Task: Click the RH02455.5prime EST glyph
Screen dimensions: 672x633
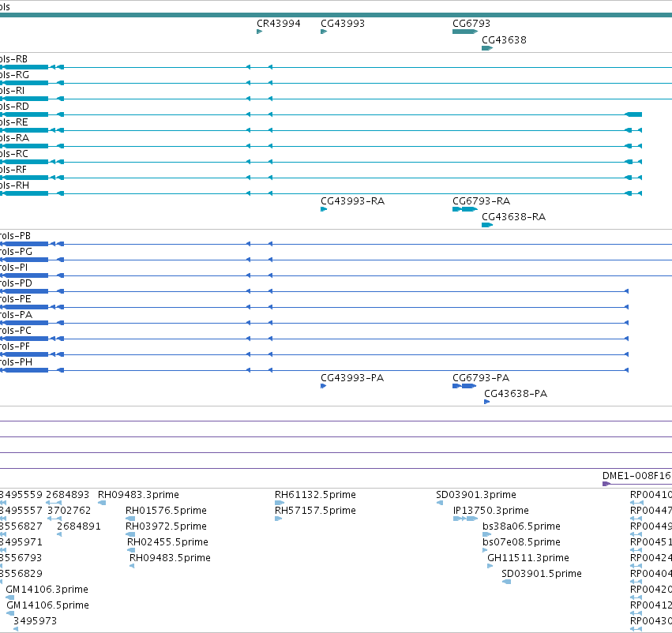Action: click(131, 550)
